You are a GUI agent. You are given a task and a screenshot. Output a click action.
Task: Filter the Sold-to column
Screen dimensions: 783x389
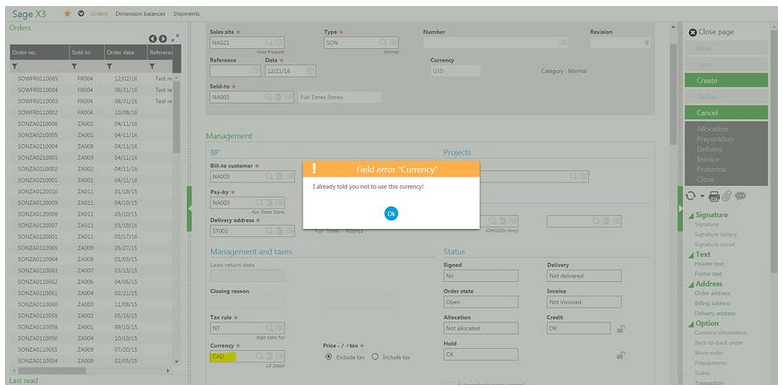pyautogui.click(x=74, y=66)
